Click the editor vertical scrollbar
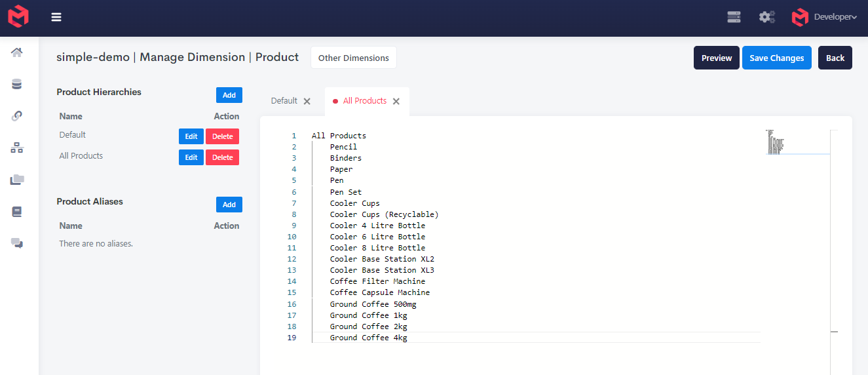The width and height of the screenshot is (868, 375). (x=834, y=252)
